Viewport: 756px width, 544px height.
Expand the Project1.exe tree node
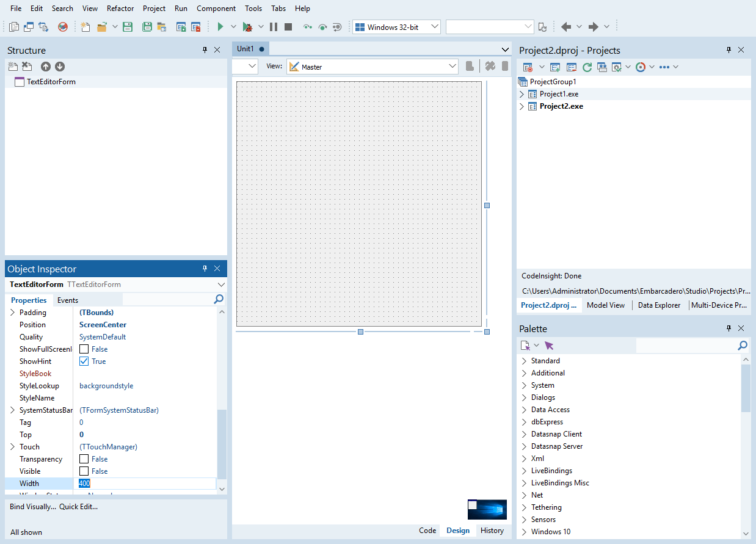coord(522,94)
